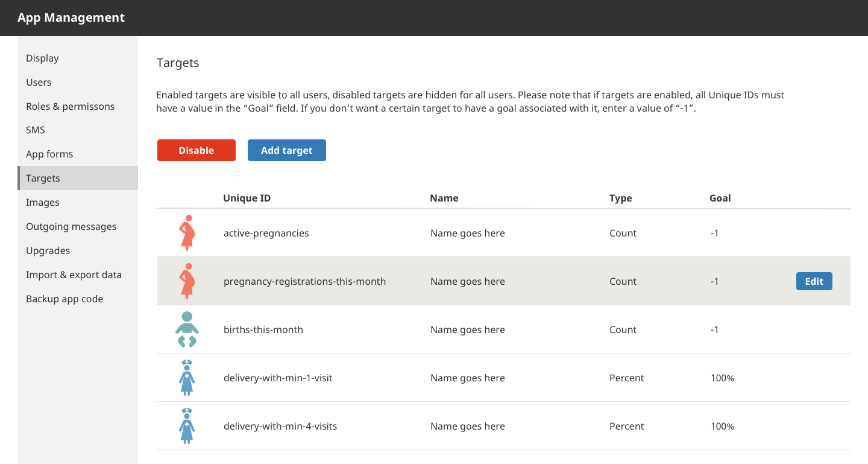Select the active-pregnancies unique ID
This screenshot has width=868, height=464.
pos(266,233)
